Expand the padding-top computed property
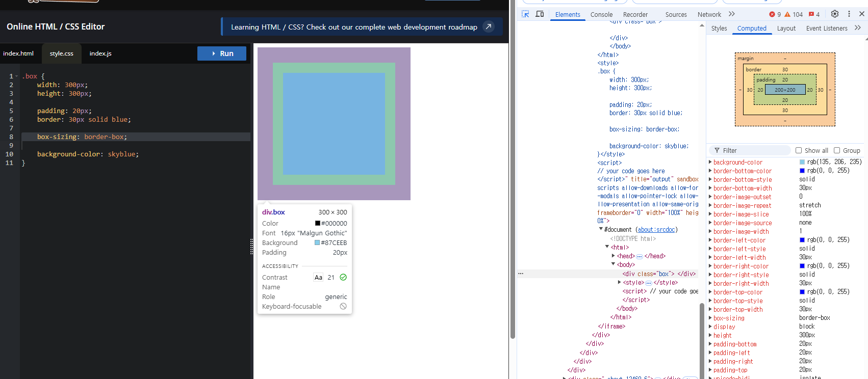This screenshot has height=379, width=868. 710,370
